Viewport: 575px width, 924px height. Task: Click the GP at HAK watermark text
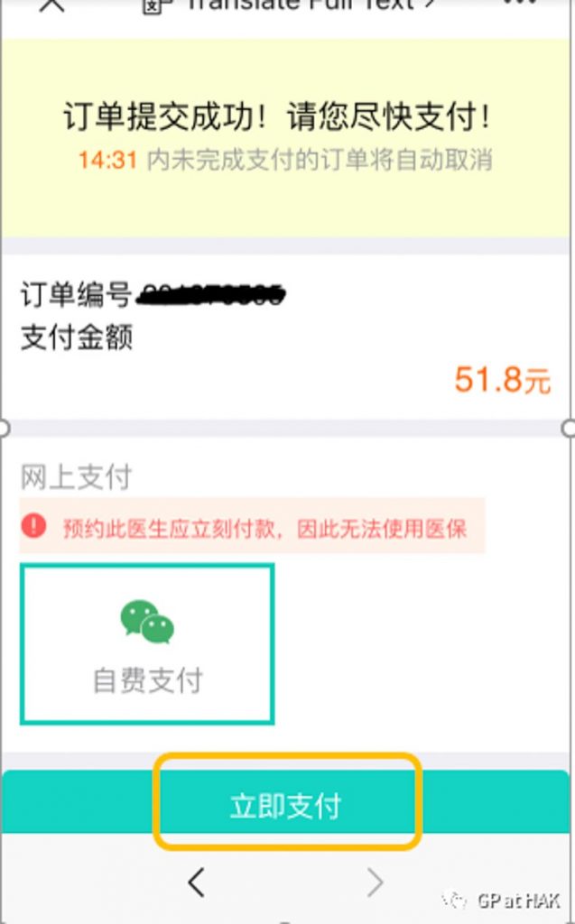point(518,901)
